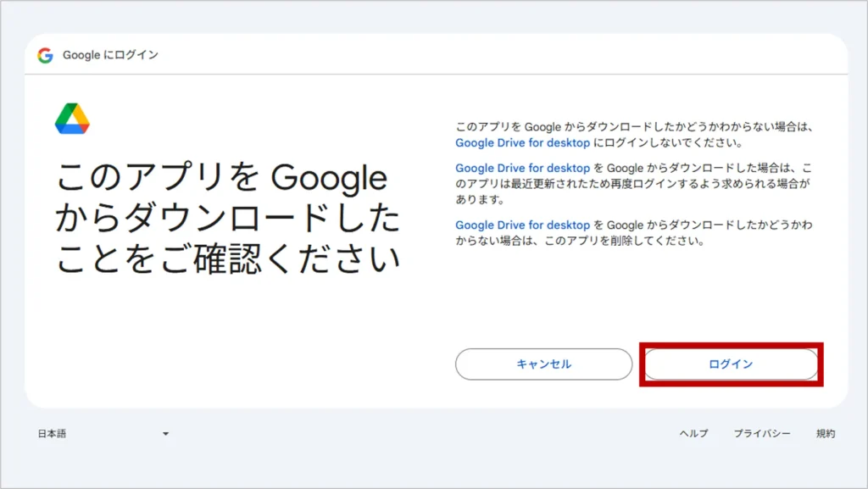Click Google Drive for desktop link in first paragraph
This screenshot has width=868, height=489.
click(x=522, y=143)
